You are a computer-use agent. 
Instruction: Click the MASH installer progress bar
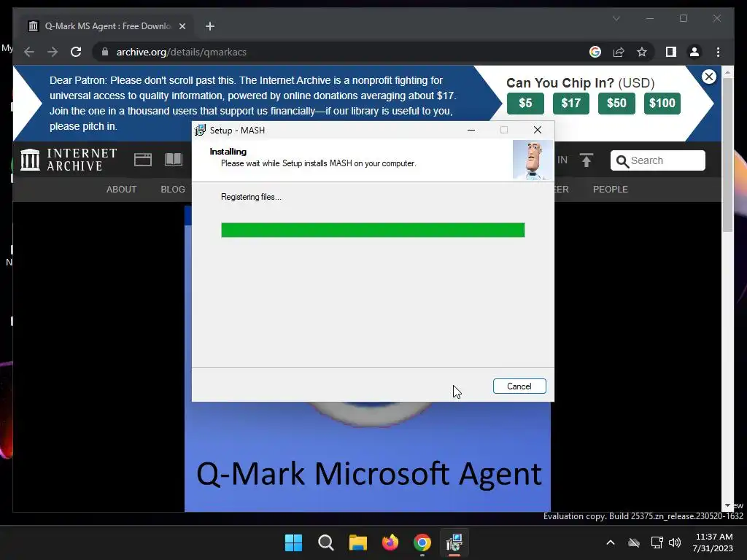pyautogui.click(x=373, y=230)
